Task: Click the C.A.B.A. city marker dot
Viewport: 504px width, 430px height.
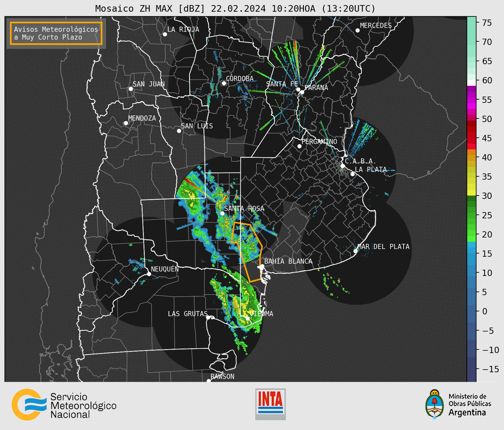Action: (343, 166)
